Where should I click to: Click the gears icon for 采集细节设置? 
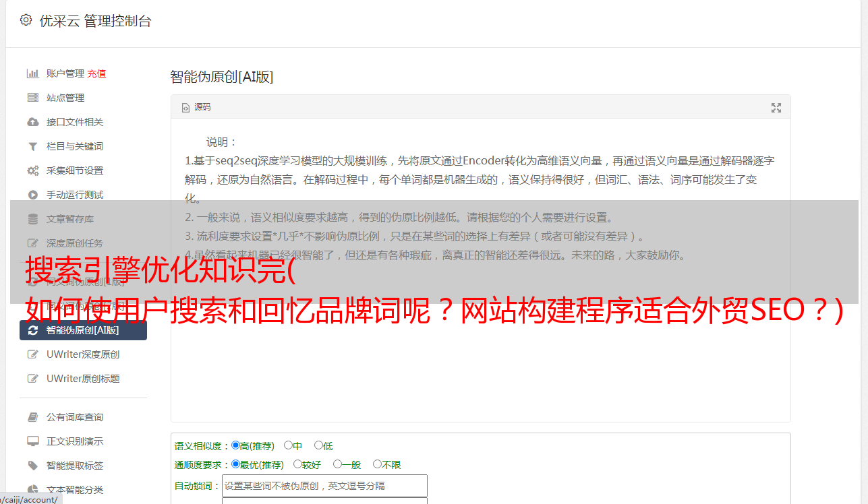(x=32, y=170)
